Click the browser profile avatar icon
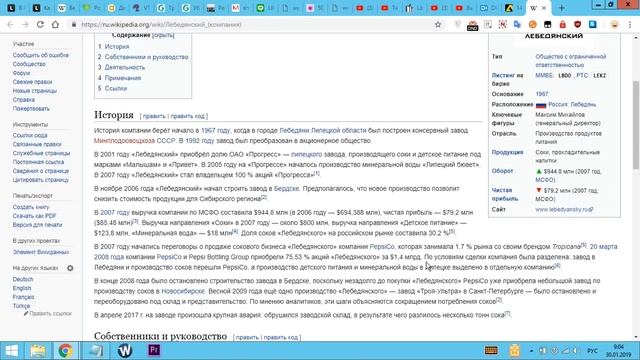640x360 pixels. [x=615, y=24]
